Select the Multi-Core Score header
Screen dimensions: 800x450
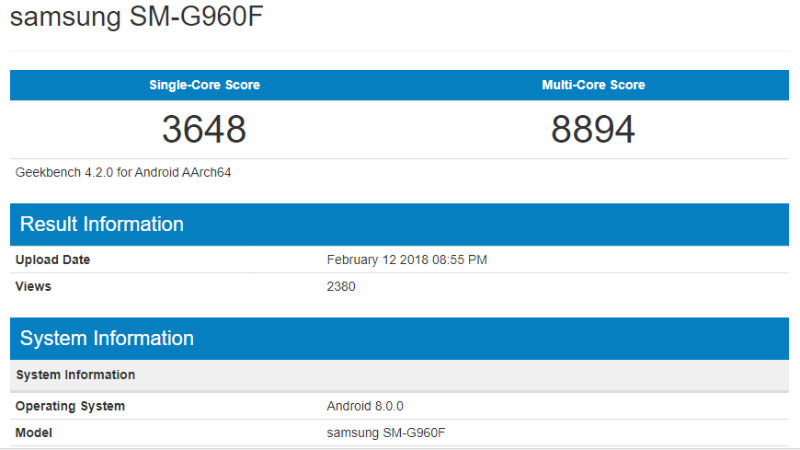pyautogui.click(x=593, y=85)
